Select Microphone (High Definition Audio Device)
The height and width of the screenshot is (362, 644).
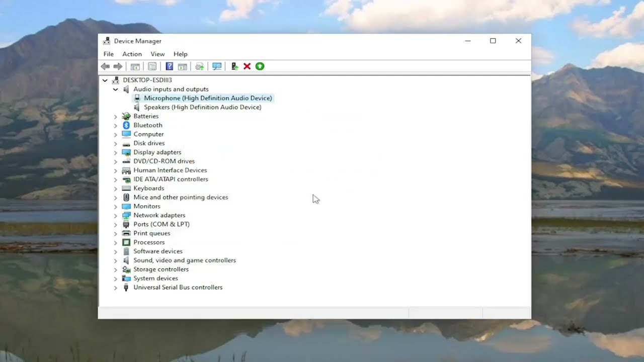tap(208, 98)
